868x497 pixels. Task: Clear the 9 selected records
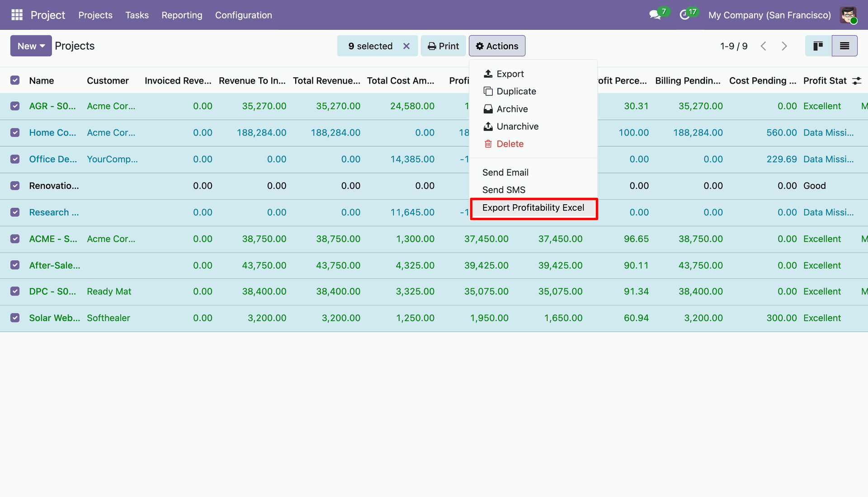(406, 46)
